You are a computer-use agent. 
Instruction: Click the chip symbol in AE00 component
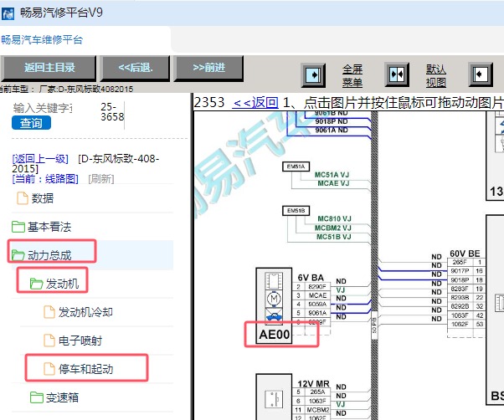pyautogui.click(x=274, y=281)
